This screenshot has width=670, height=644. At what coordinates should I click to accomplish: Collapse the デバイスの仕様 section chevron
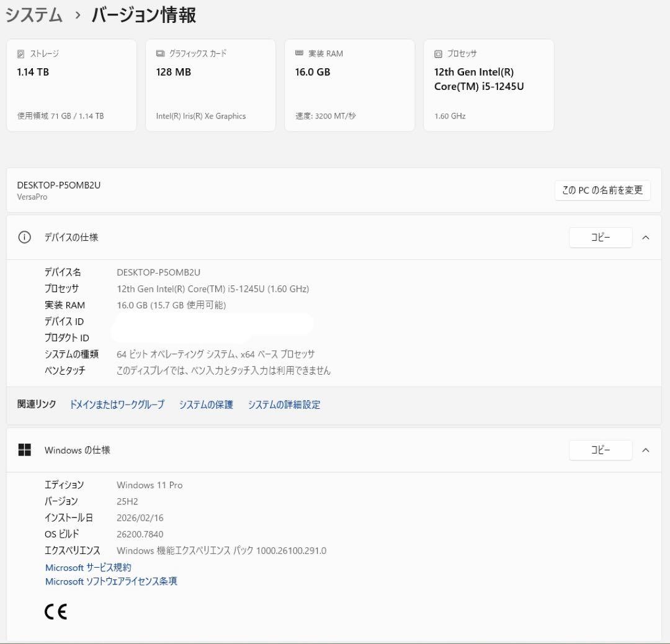(x=646, y=238)
